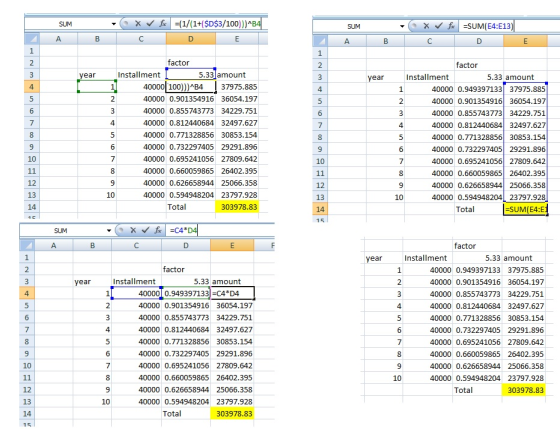This screenshot has height=429, width=560.
Task: Select row 10 header in top-left sheet
Action: (32, 159)
